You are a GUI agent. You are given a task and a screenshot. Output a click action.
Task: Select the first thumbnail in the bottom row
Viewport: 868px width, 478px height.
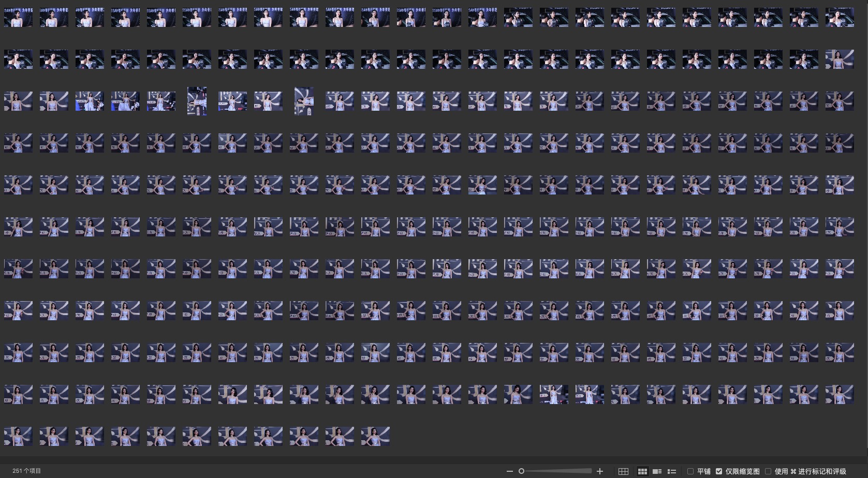18,436
